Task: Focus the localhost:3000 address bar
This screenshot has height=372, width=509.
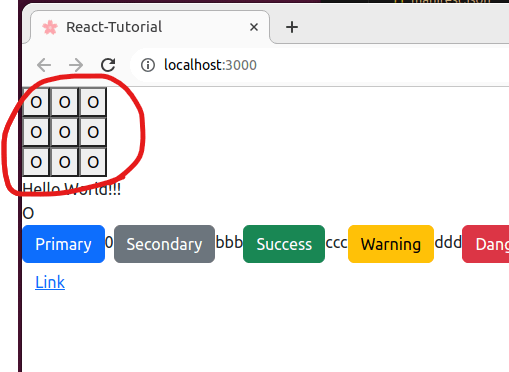Action: (x=320, y=65)
